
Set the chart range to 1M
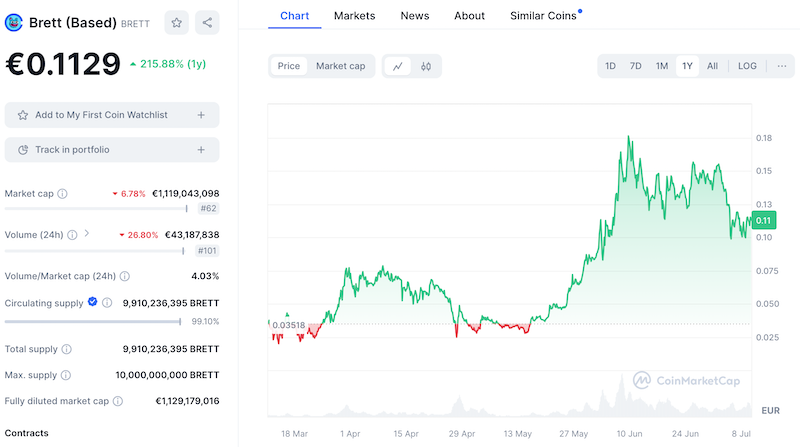click(662, 66)
